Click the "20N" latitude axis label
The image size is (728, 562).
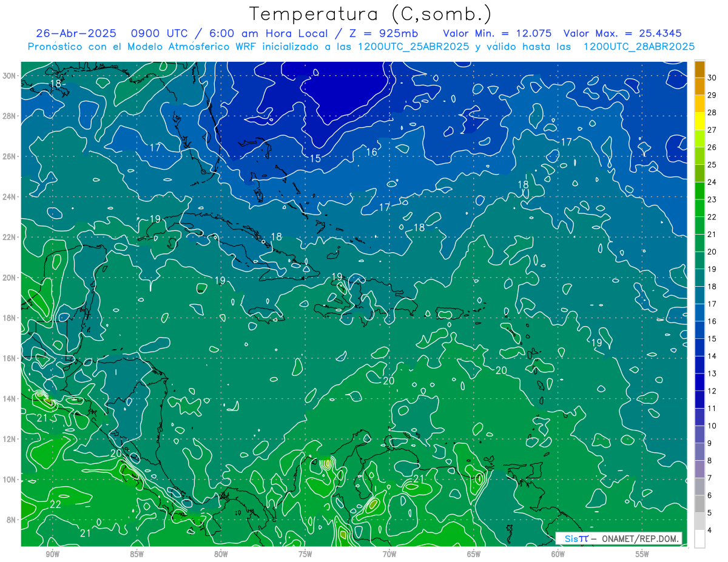coord(8,278)
